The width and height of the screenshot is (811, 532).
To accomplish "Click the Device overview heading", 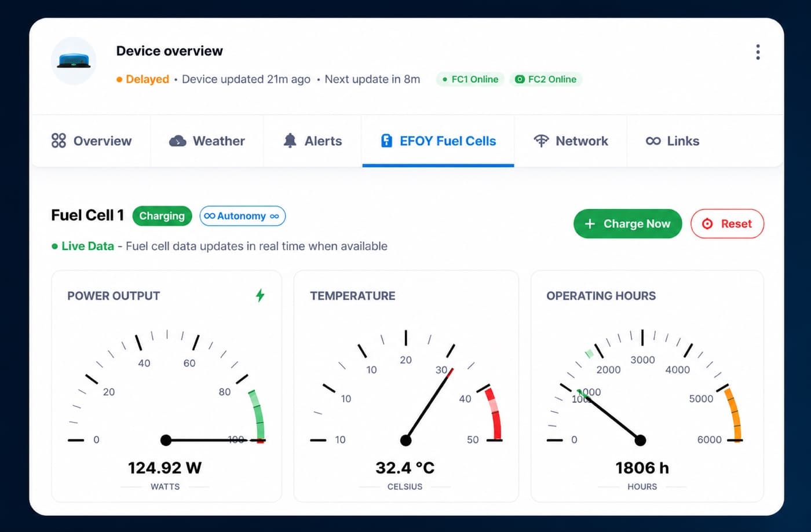I will (x=169, y=51).
